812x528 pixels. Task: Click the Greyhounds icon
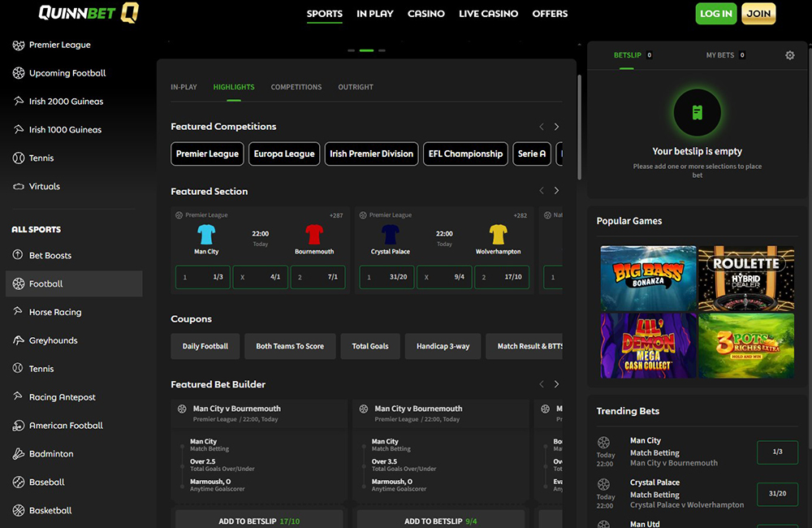click(19, 340)
